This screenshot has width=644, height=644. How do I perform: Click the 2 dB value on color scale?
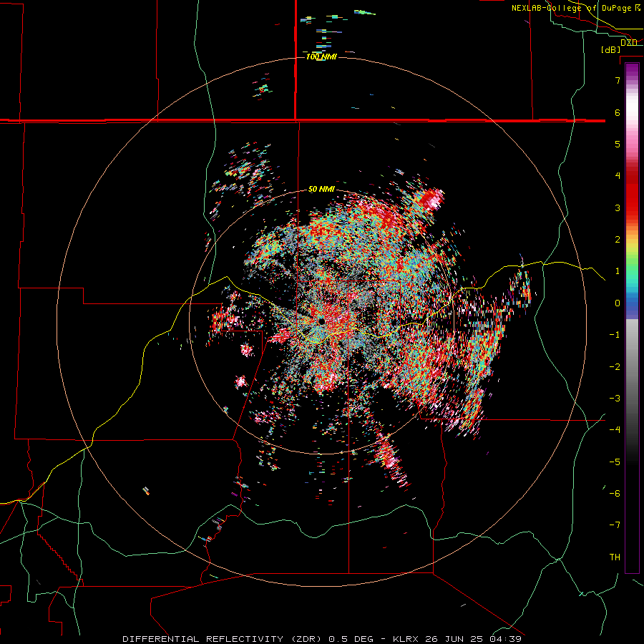[x=618, y=240]
